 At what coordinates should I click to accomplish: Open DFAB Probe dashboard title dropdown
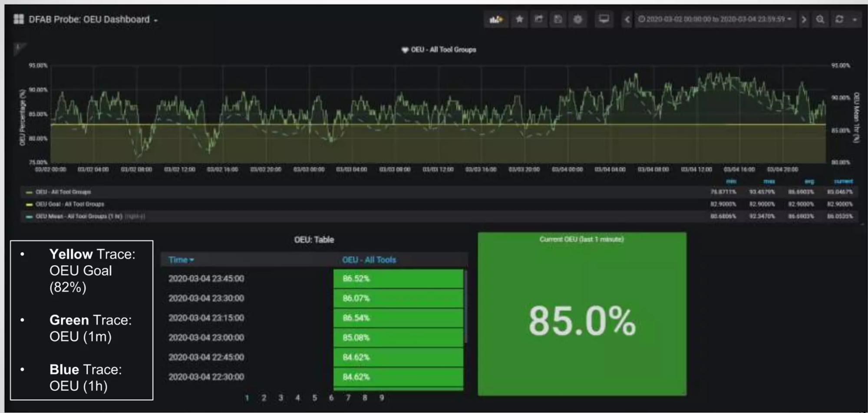point(93,20)
